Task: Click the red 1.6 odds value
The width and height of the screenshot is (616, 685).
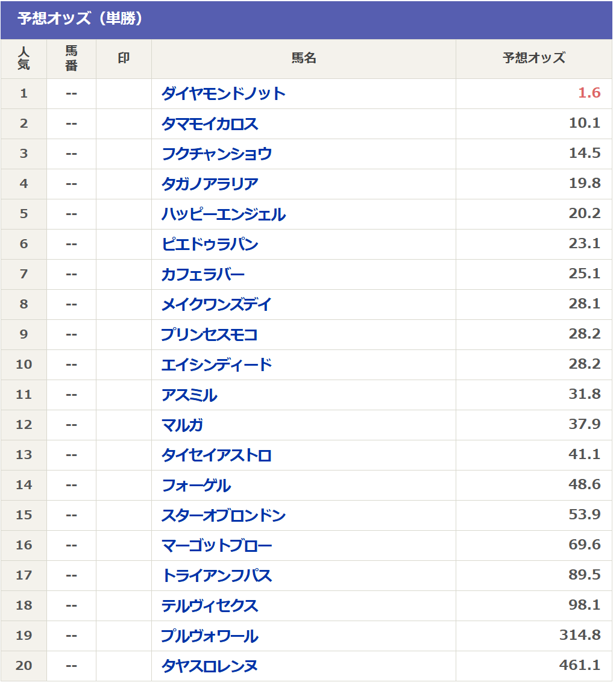Action: [589, 93]
